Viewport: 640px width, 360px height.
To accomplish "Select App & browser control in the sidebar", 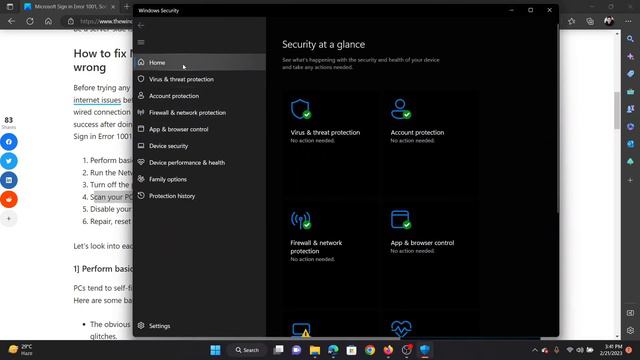I will click(x=200, y=129).
